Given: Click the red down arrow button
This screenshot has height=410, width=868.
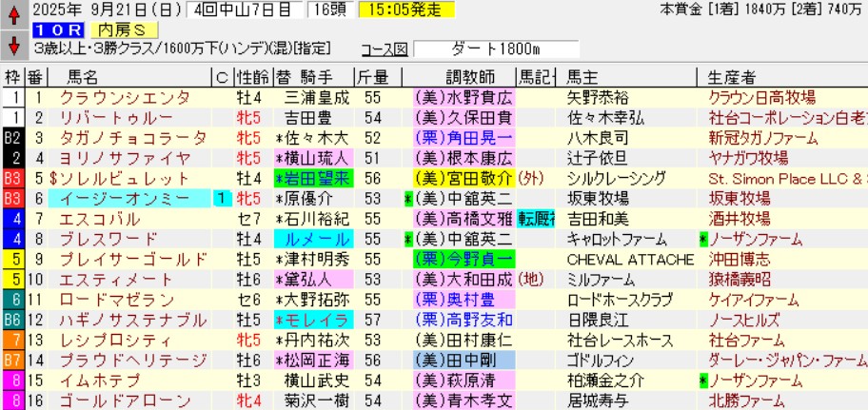Looking at the screenshot, I should (13, 45).
